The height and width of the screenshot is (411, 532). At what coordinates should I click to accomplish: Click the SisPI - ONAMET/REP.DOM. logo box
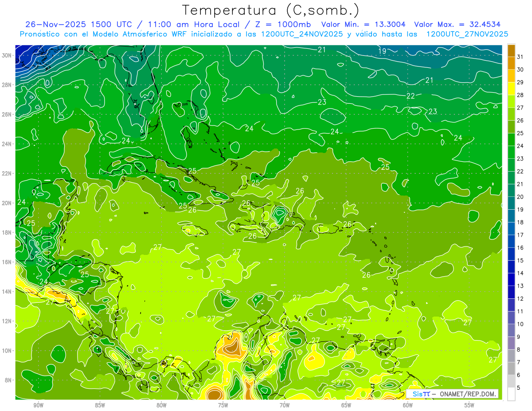[452, 394]
